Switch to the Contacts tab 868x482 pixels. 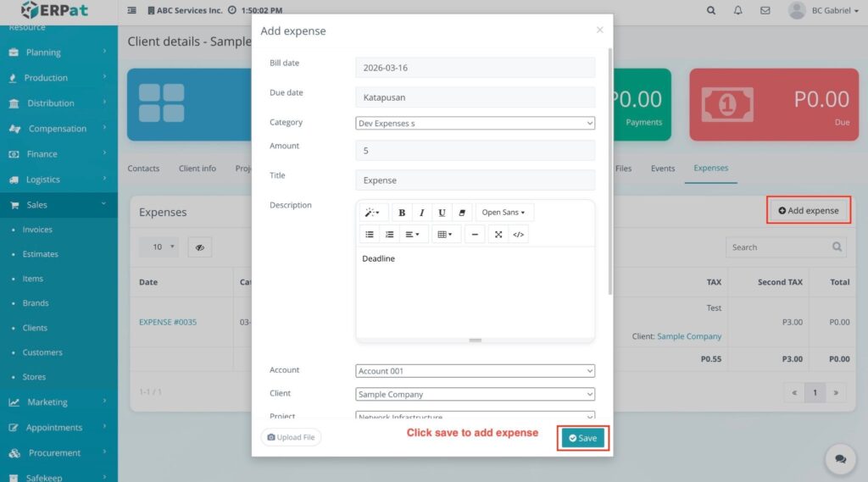[143, 169]
